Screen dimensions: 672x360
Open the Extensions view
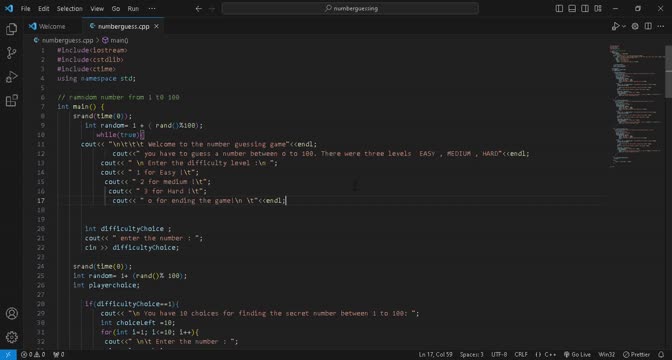[x=12, y=101]
